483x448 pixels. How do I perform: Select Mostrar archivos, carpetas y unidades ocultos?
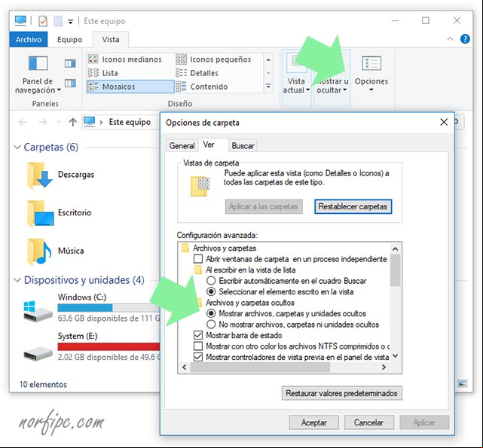point(211,313)
